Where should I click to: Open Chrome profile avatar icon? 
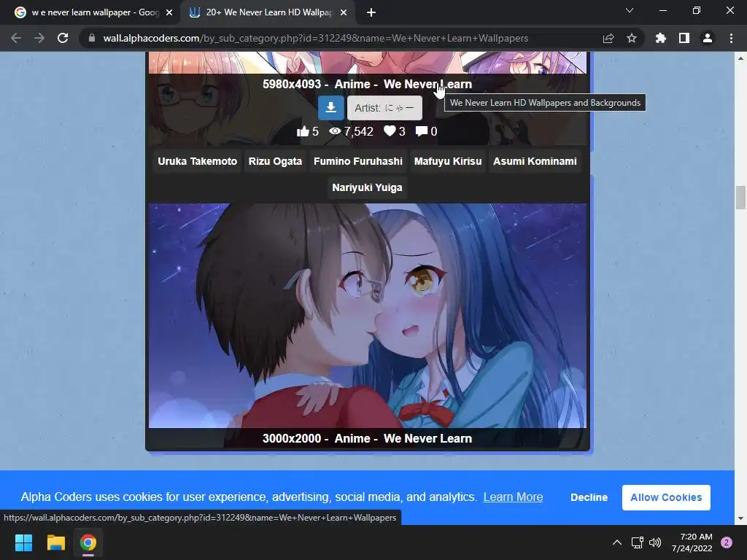708,38
